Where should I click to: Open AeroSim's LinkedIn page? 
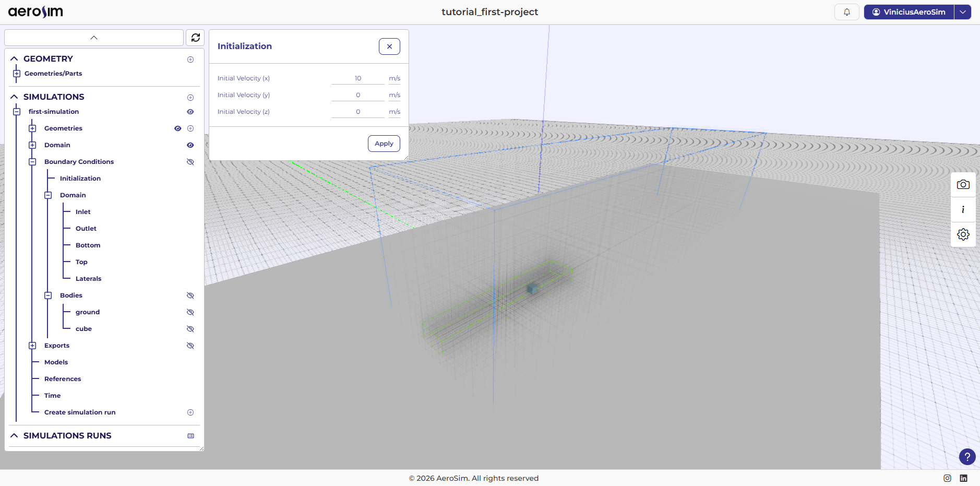point(963,478)
